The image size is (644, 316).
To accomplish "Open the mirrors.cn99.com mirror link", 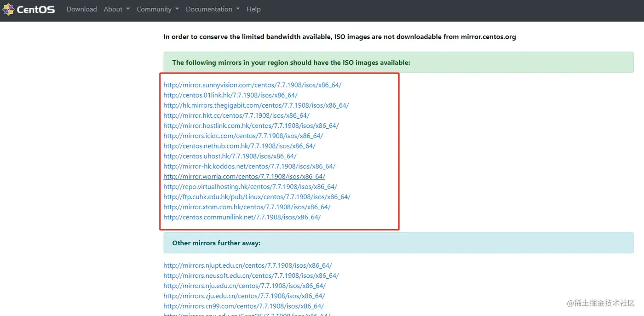I will (x=243, y=306).
